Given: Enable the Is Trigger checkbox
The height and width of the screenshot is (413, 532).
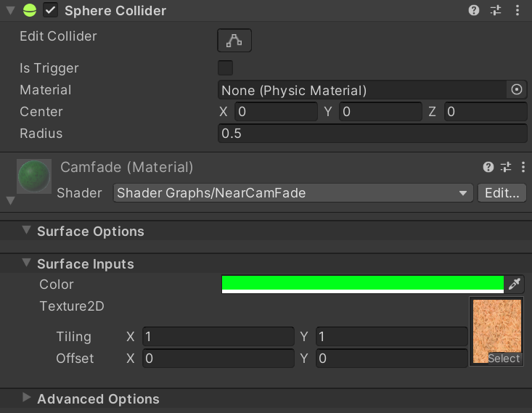Looking at the screenshot, I should coord(225,68).
